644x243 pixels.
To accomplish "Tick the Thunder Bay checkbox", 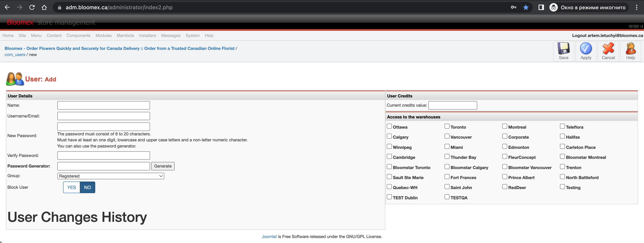I will (x=447, y=156).
